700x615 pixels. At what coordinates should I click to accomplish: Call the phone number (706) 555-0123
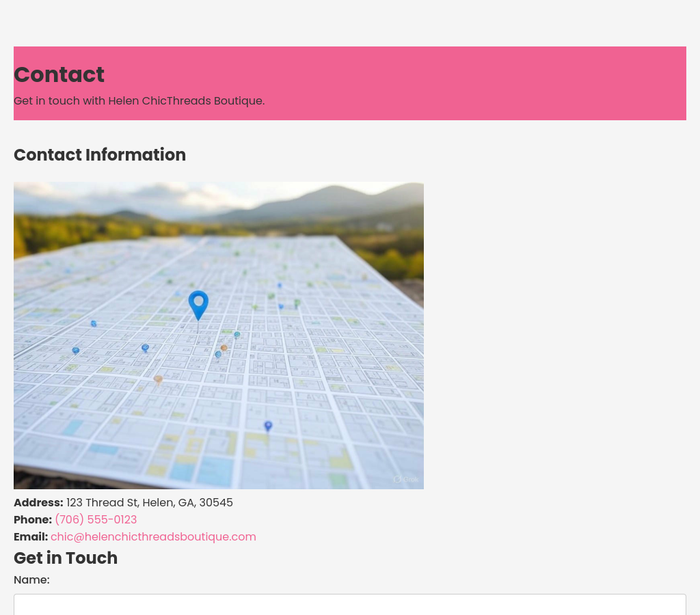click(96, 519)
